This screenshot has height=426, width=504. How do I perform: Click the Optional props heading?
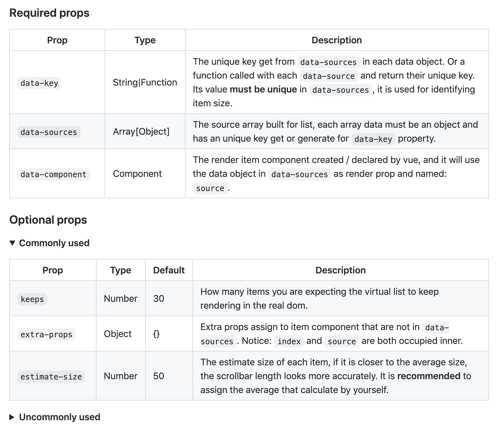tap(48, 220)
